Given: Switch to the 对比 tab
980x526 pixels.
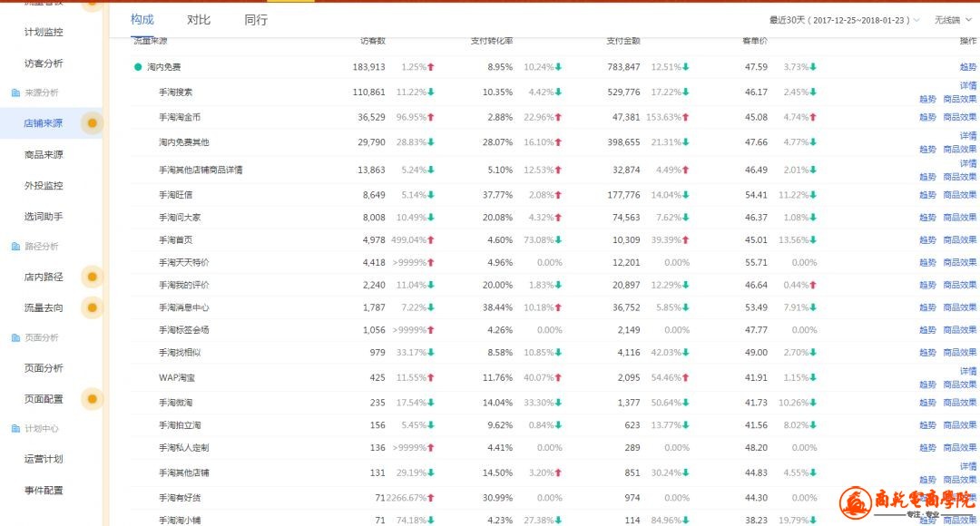Looking at the screenshot, I should pos(199,20).
